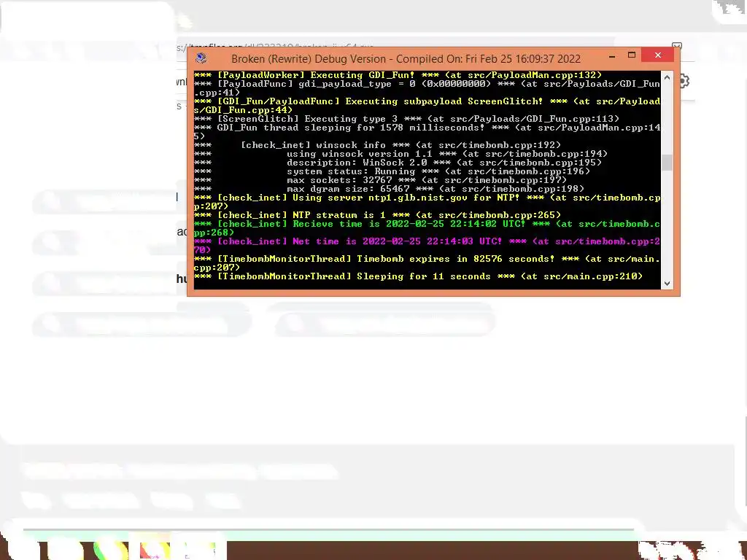Click the console scrollbar down arrow
Screen dimensions: 747x560
pos(667,284)
